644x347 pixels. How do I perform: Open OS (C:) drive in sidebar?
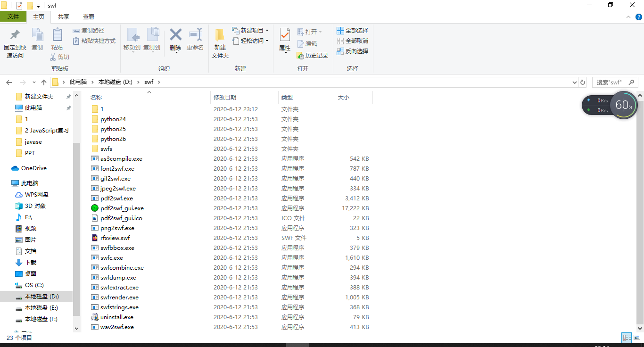[x=34, y=285]
